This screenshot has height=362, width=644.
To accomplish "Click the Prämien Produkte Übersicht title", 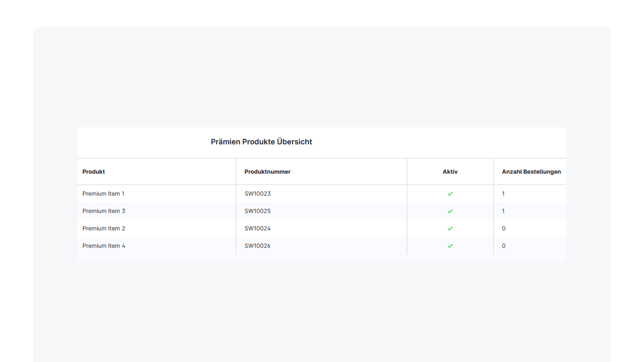I will point(261,142).
